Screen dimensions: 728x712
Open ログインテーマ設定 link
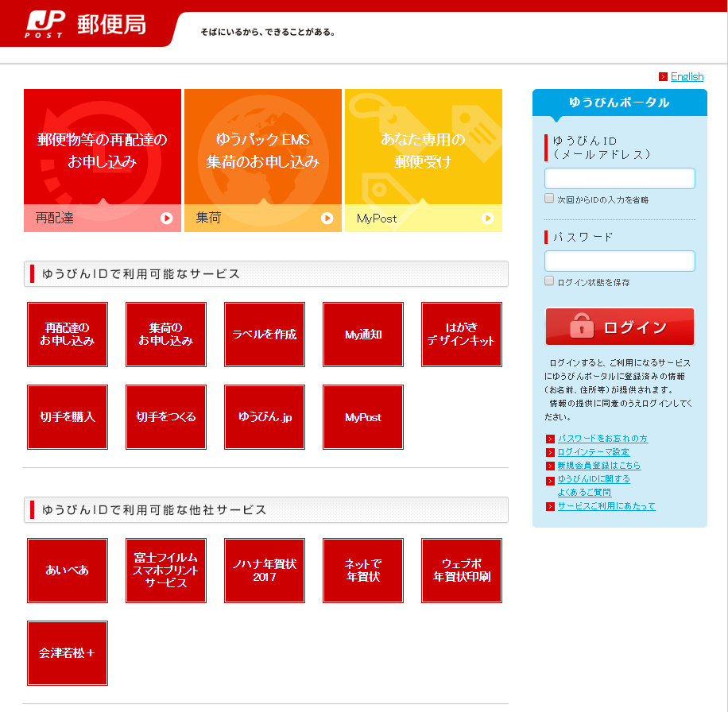coord(594,452)
